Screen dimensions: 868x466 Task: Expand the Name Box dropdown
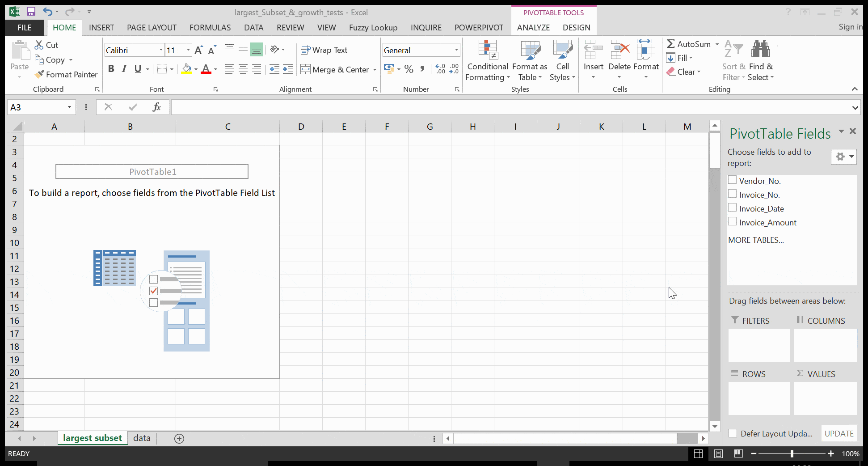click(x=69, y=107)
